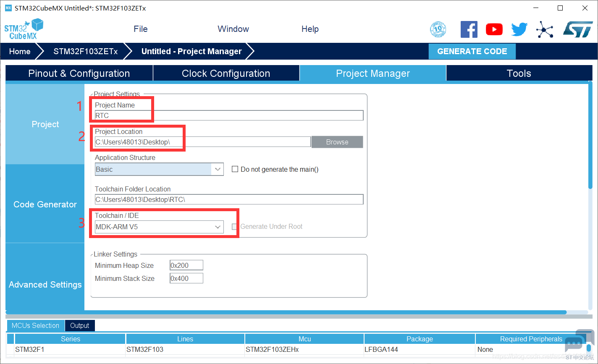Click the GENERATE CODE button

point(472,51)
